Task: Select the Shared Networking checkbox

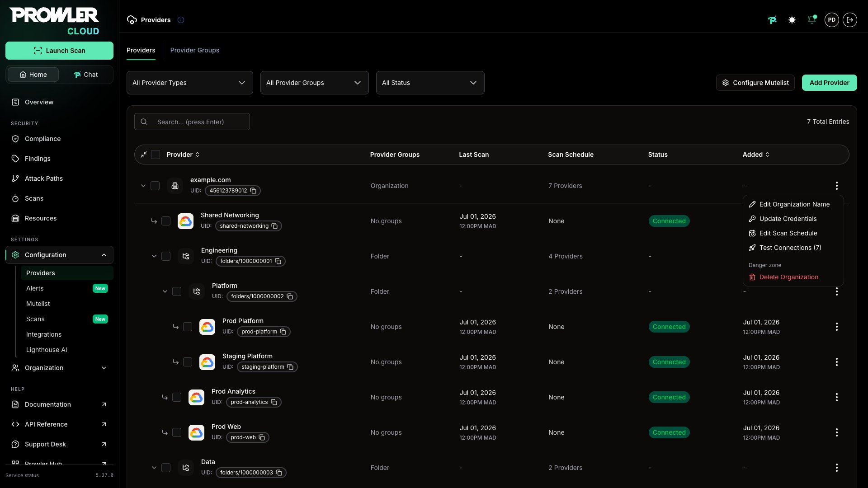Action: (166, 221)
